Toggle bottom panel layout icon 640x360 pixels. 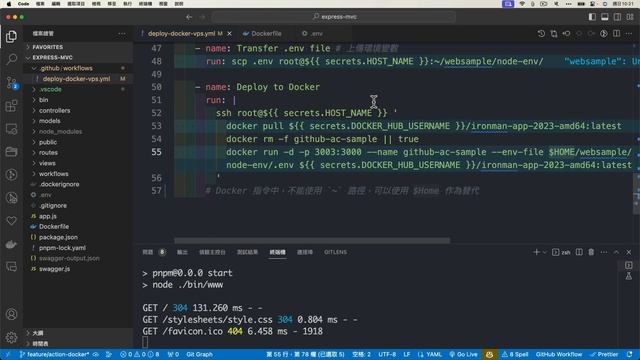pos(605,17)
